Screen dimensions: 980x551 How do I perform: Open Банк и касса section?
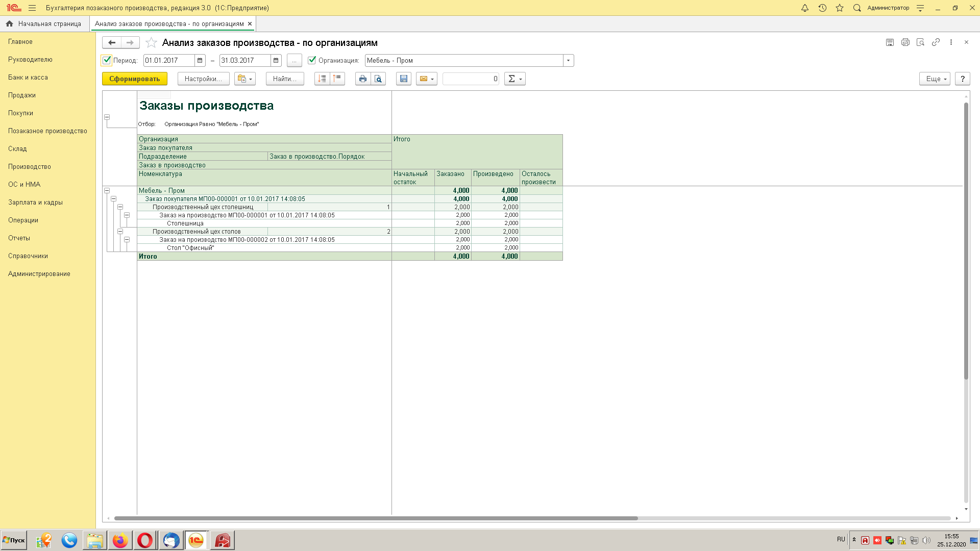coord(28,77)
